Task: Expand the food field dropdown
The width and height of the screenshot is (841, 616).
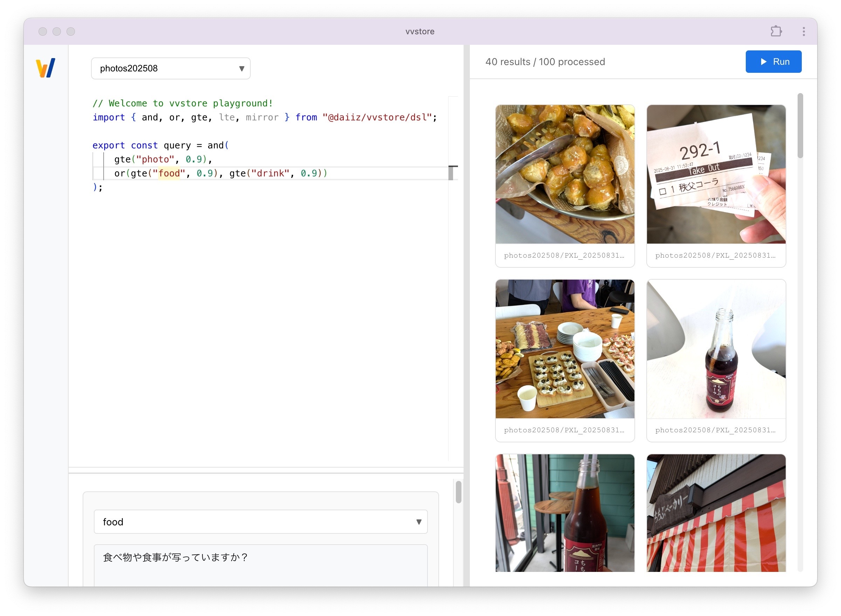Action: (x=260, y=521)
